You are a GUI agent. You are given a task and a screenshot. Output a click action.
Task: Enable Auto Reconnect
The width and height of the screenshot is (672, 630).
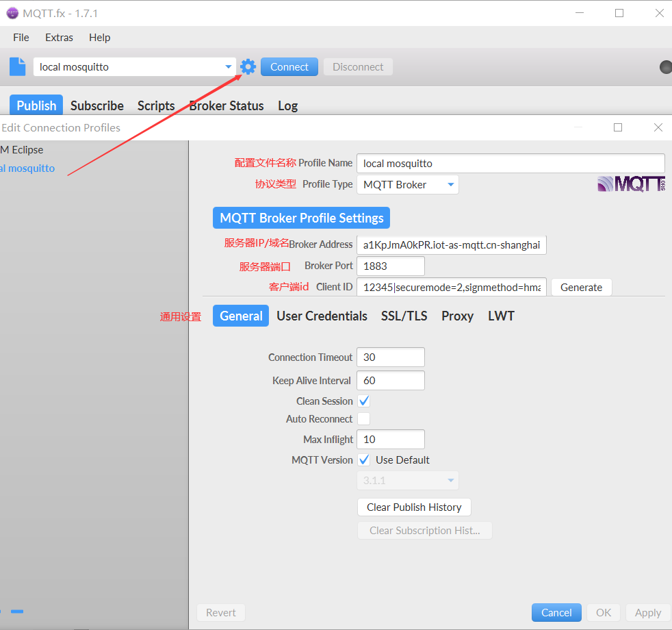pyautogui.click(x=363, y=418)
